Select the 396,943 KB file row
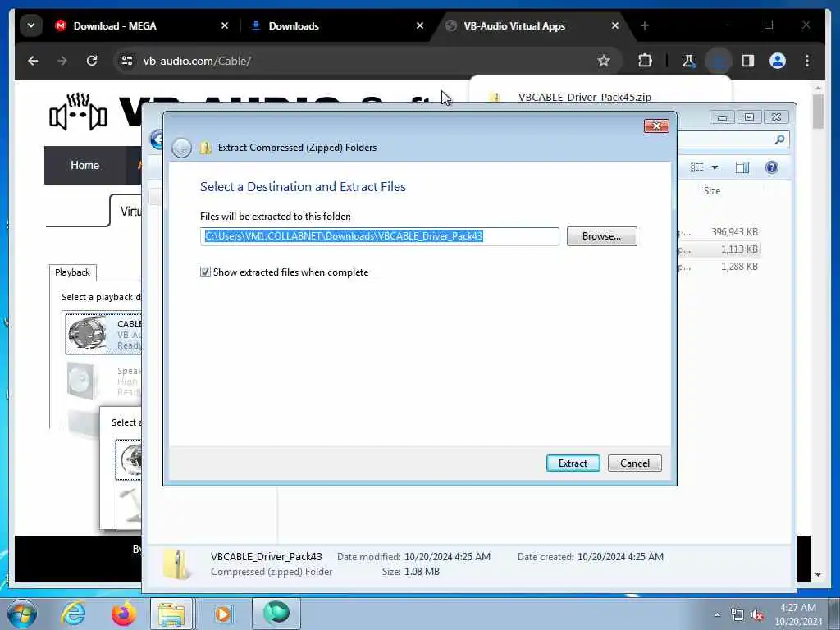The width and height of the screenshot is (840, 630). tap(719, 232)
